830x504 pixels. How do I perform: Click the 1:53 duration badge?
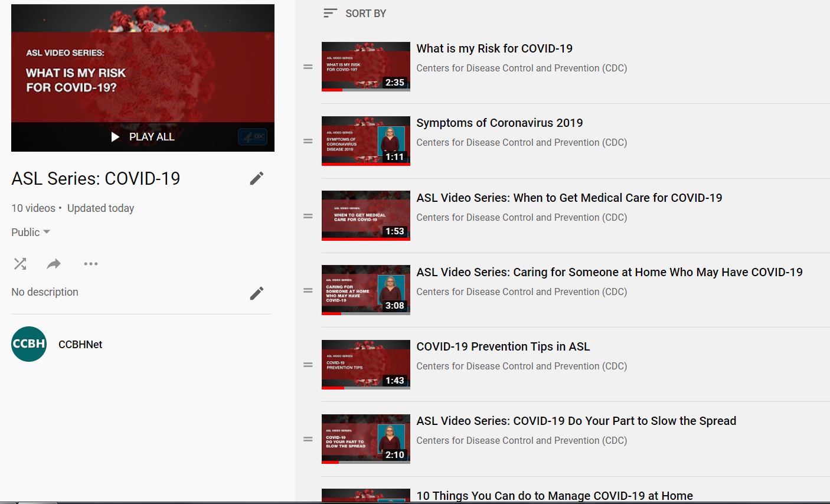(x=395, y=231)
